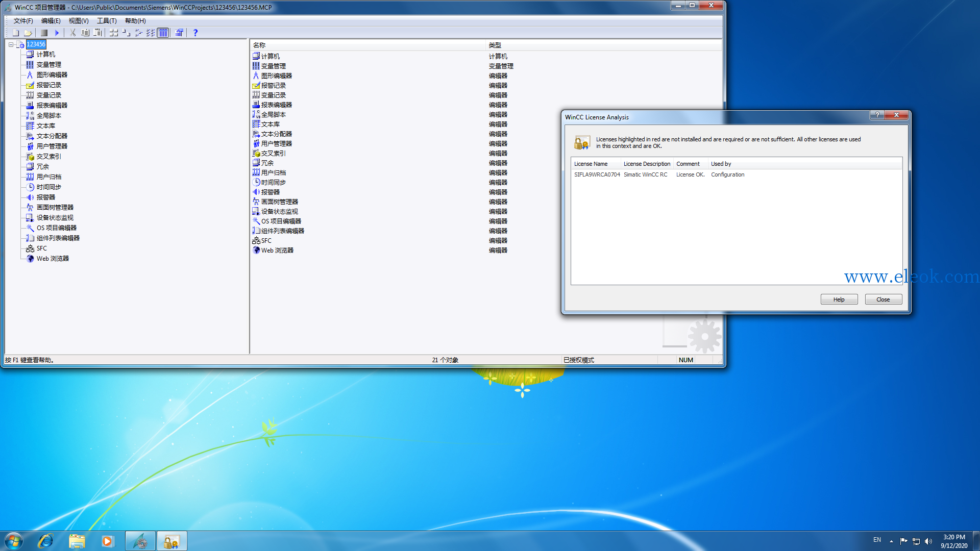This screenshot has height=551, width=980.
Task: Select 文本分配器 in the left tree
Action: (52, 136)
